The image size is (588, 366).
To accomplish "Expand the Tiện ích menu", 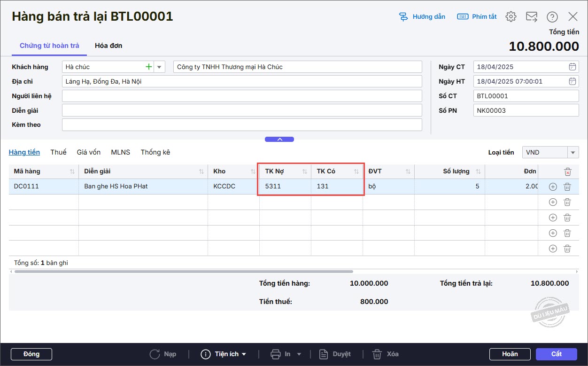I will pos(224,354).
